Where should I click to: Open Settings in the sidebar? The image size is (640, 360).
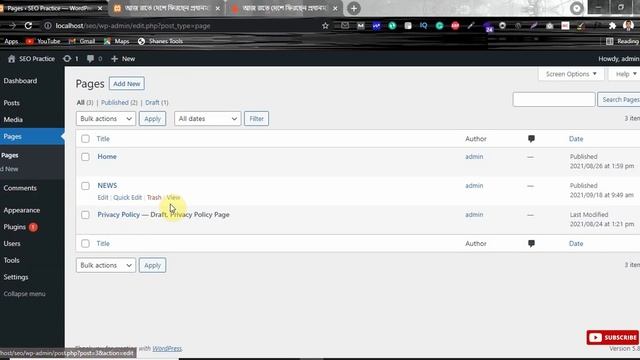(x=16, y=277)
